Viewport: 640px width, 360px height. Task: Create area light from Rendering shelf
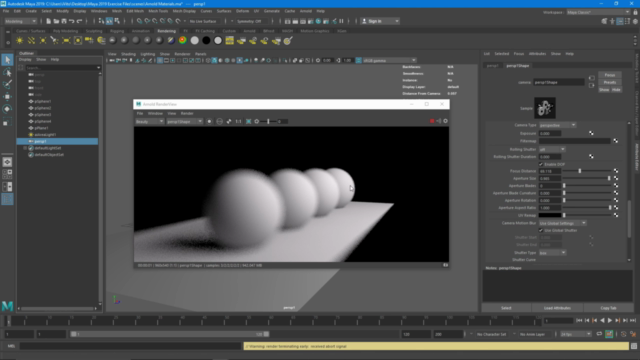[66, 40]
